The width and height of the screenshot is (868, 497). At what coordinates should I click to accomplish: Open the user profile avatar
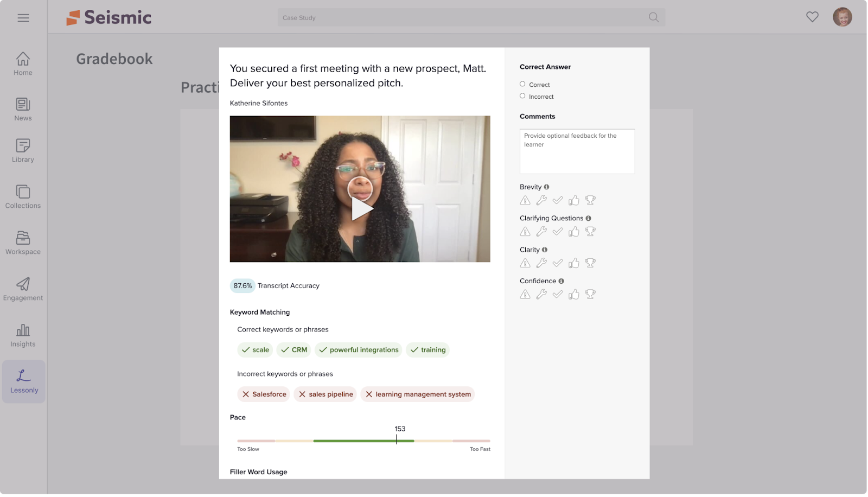[843, 17]
